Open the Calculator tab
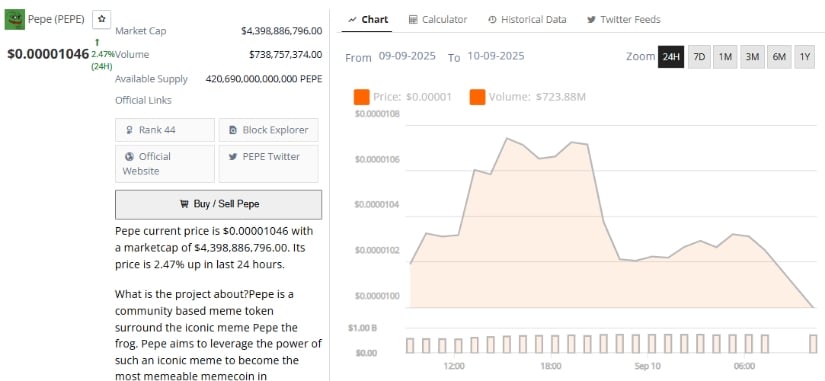 point(438,19)
